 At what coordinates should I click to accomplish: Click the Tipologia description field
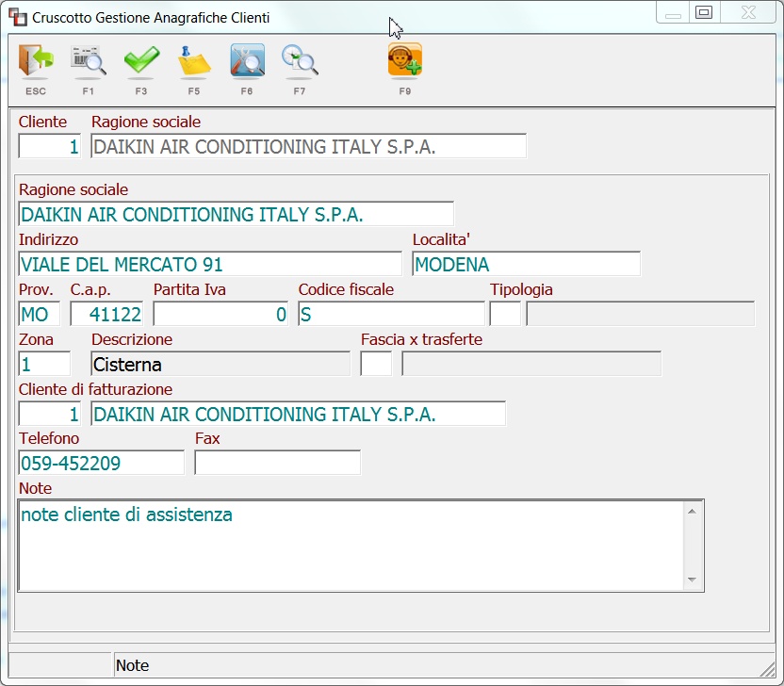(640, 314)
